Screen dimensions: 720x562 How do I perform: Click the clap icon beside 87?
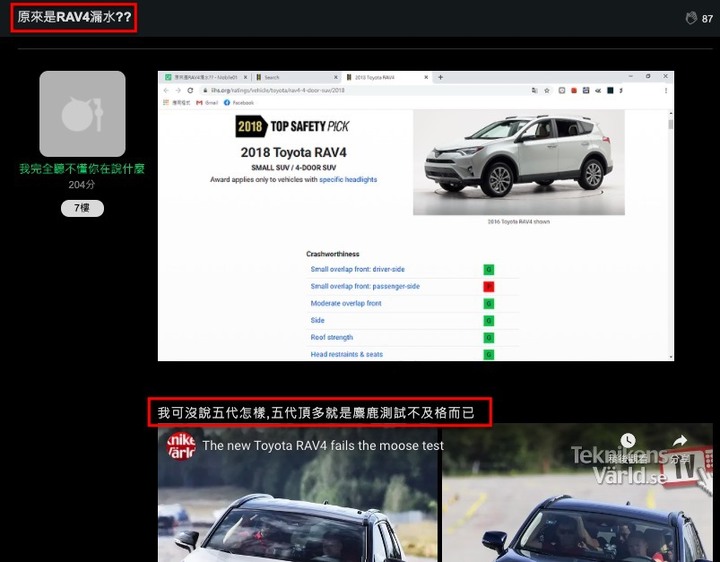click(x=691, y=18)
